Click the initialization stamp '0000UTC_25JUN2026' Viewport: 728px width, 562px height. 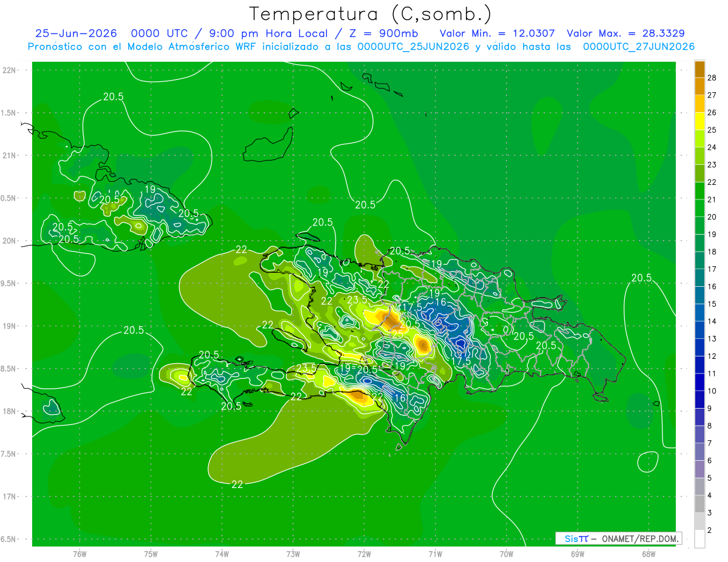pos(413,47)
